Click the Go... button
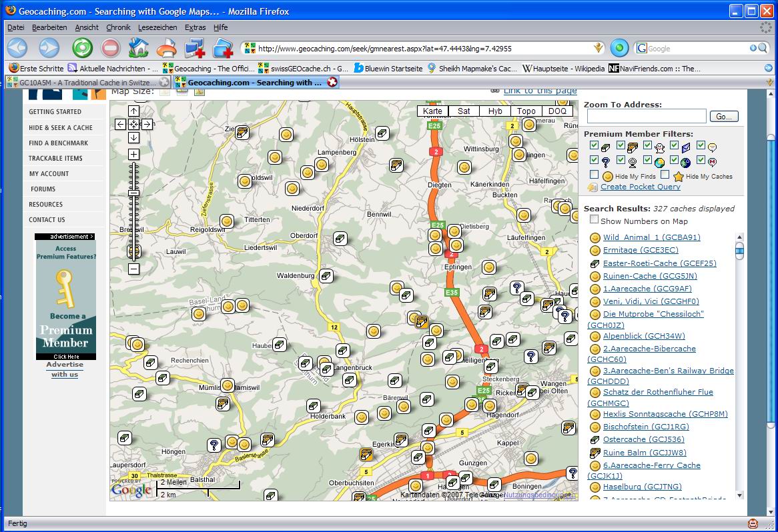The width and height of the screenshot is (778, 532). (x=724, y=117)
